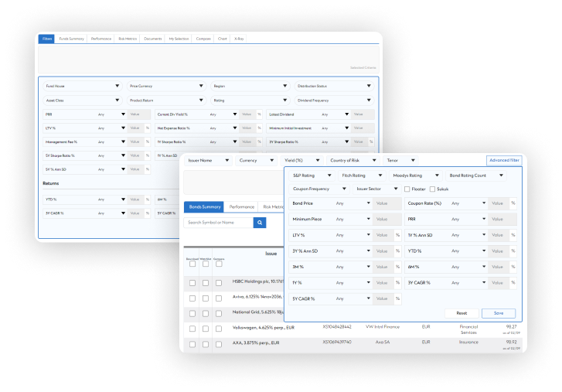Click the Reset button

(461, 313)
